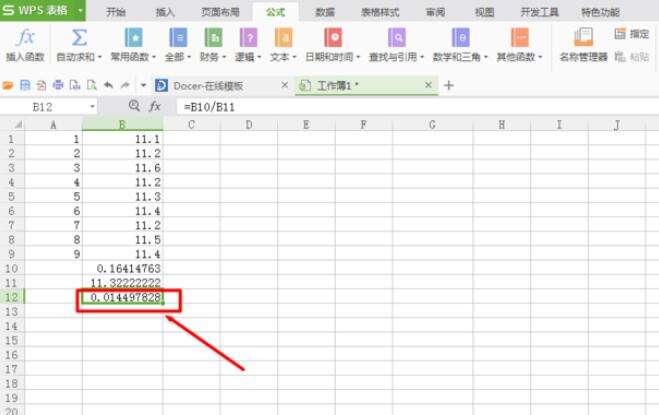Click the redo arrow icon
Screen dimensions: 659x415
125,85
